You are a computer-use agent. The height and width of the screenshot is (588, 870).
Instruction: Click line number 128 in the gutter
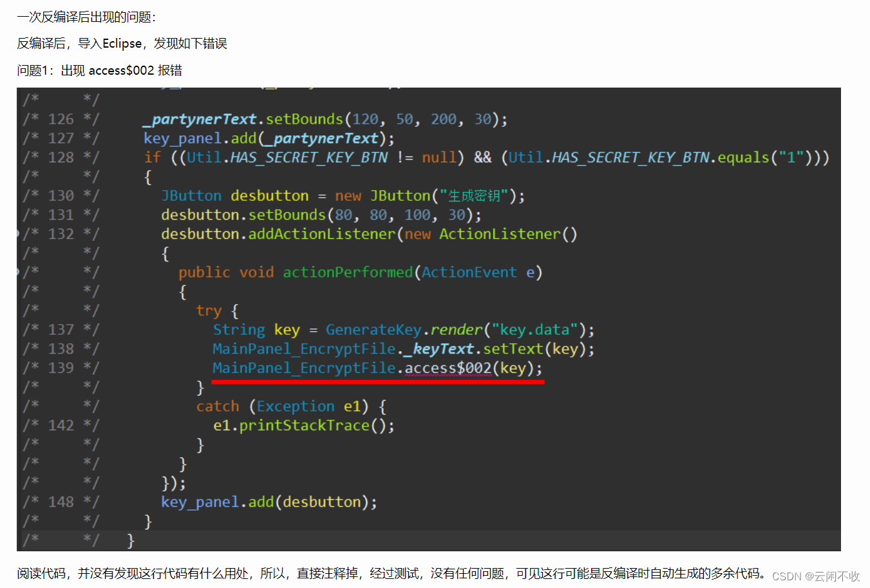click(61, 157)
